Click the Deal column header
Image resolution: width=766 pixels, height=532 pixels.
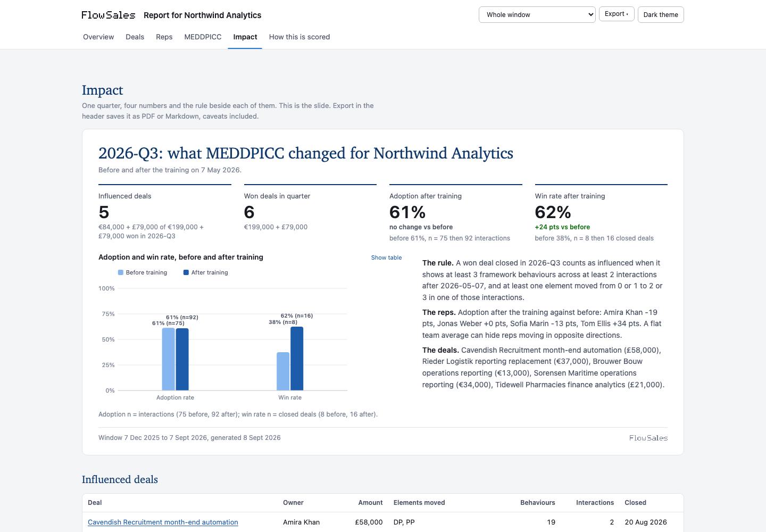click(x=95, y=503)
